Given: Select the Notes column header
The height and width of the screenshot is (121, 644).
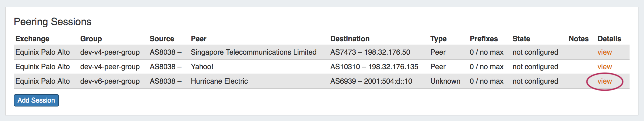Looking at the screenshot, I should tap(578, 39).
